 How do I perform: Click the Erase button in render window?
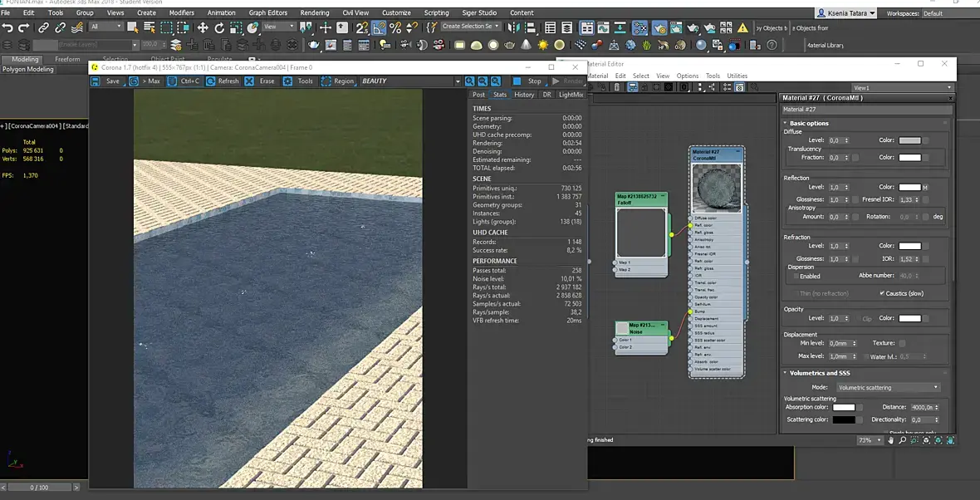tap(259, 81)
